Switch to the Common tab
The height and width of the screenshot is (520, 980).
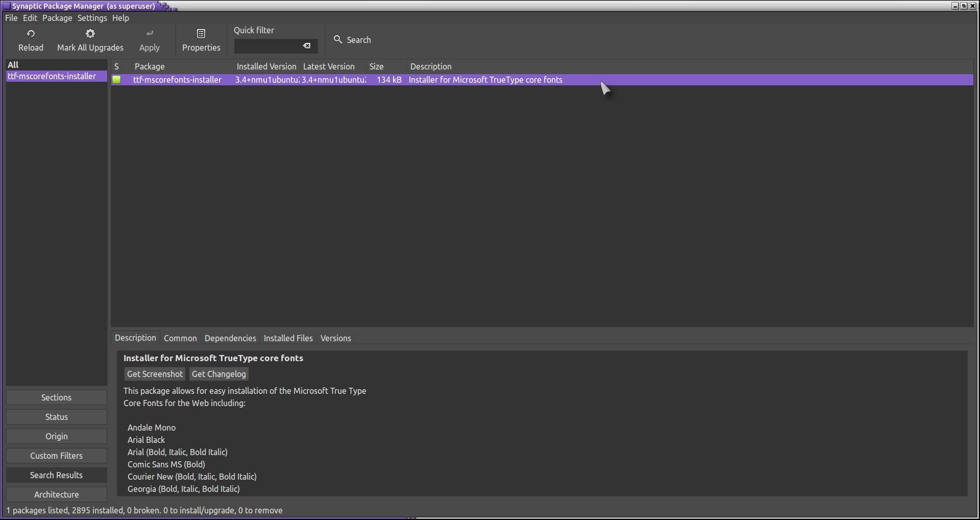coord(180,338)
